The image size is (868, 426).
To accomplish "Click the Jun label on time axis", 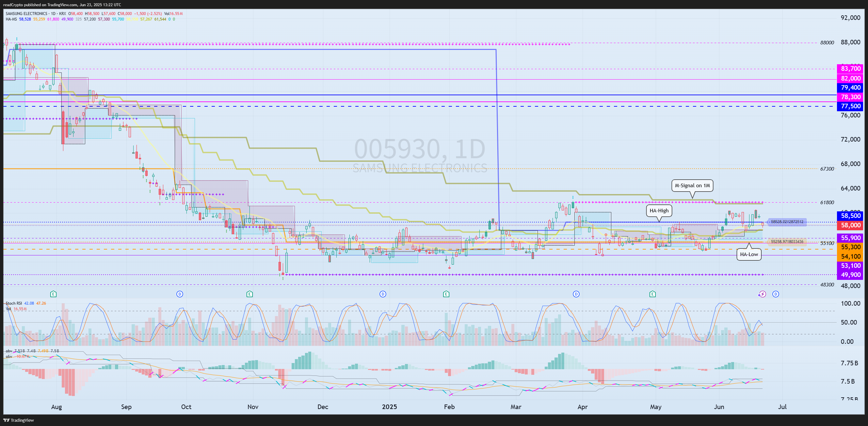I will coord(719,407).
